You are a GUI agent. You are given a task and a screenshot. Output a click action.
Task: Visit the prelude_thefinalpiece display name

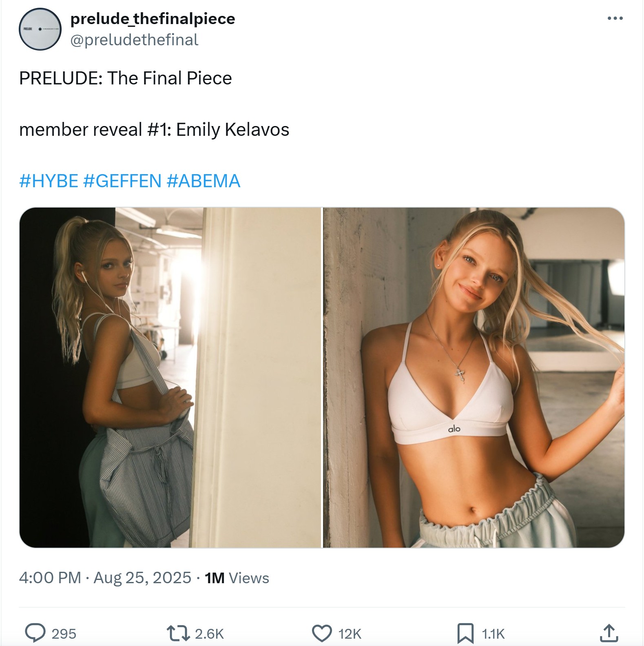coord(153,19)
